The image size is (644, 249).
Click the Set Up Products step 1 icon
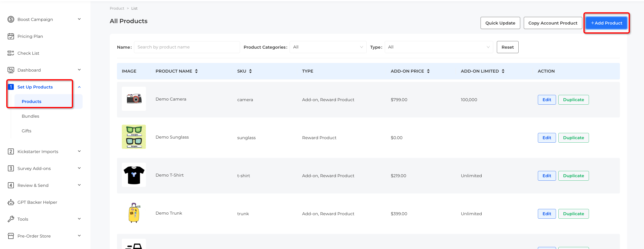click(11, 87)
